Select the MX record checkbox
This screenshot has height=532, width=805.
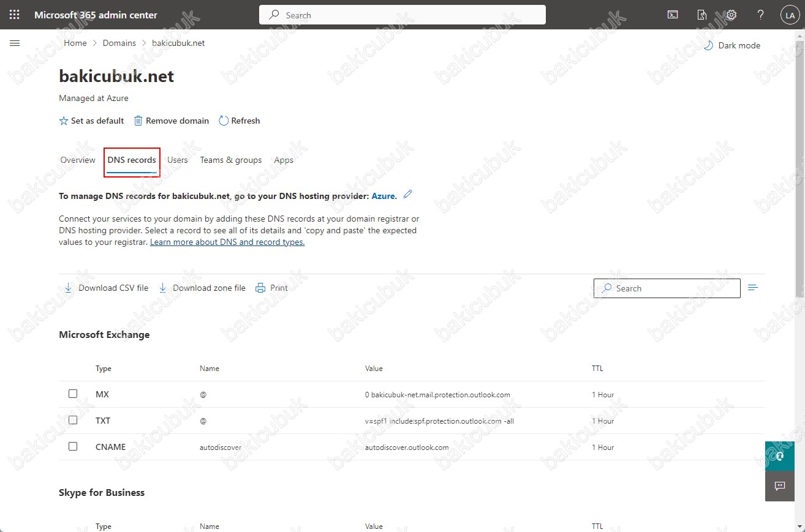[x=73, y=394]
